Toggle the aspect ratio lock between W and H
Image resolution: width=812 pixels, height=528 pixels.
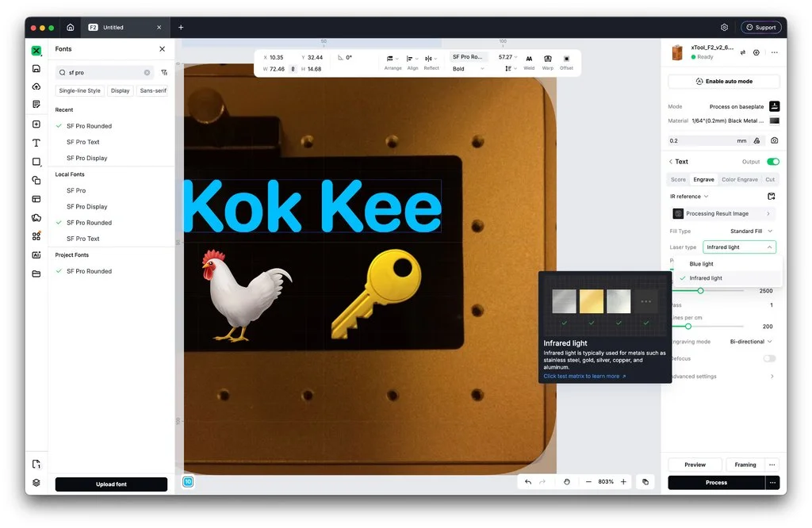pos(293,69)
